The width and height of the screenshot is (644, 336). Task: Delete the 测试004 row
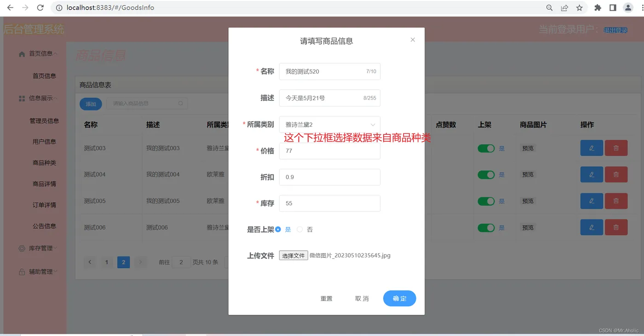coord(616,174)
